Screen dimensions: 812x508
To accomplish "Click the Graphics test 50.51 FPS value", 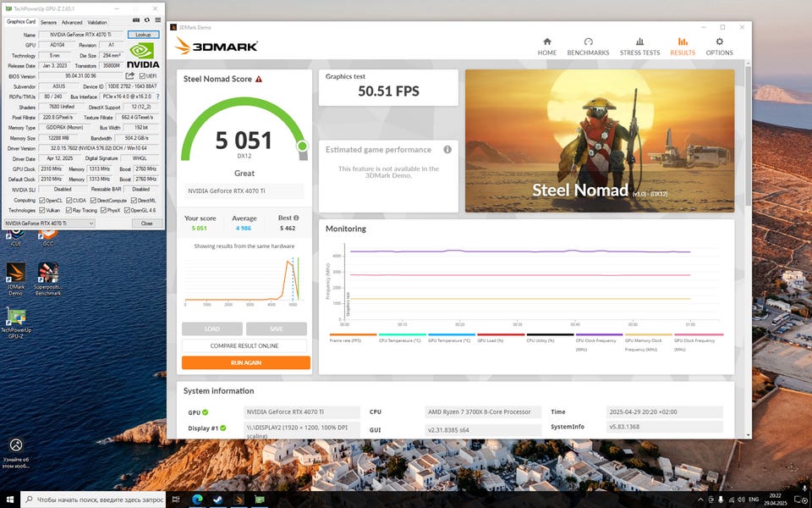I will pos(388,91).
